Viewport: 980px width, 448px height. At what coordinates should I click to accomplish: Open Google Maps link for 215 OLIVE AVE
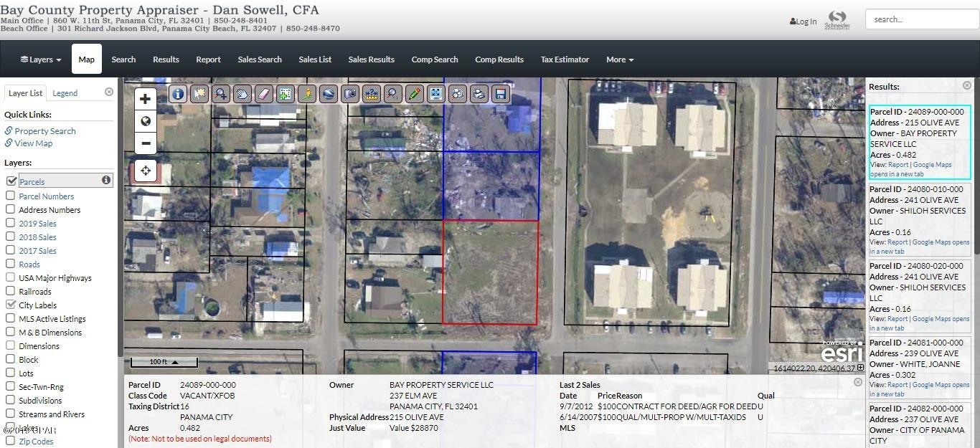pos(932,165)
